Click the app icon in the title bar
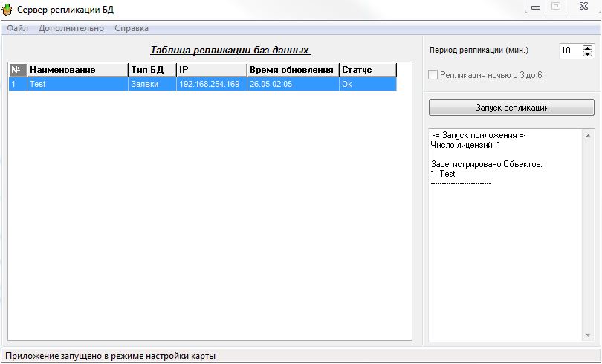 (9, 9)
